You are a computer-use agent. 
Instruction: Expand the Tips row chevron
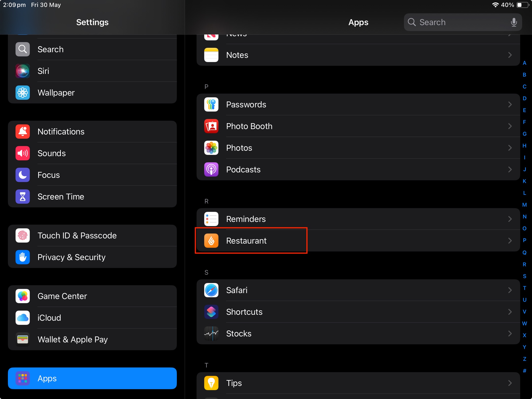coord(510,383)
